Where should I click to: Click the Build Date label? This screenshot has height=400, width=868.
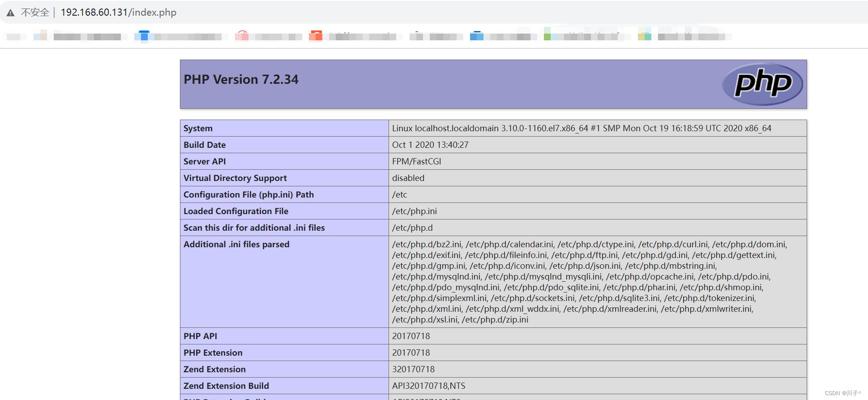[205, 145]
